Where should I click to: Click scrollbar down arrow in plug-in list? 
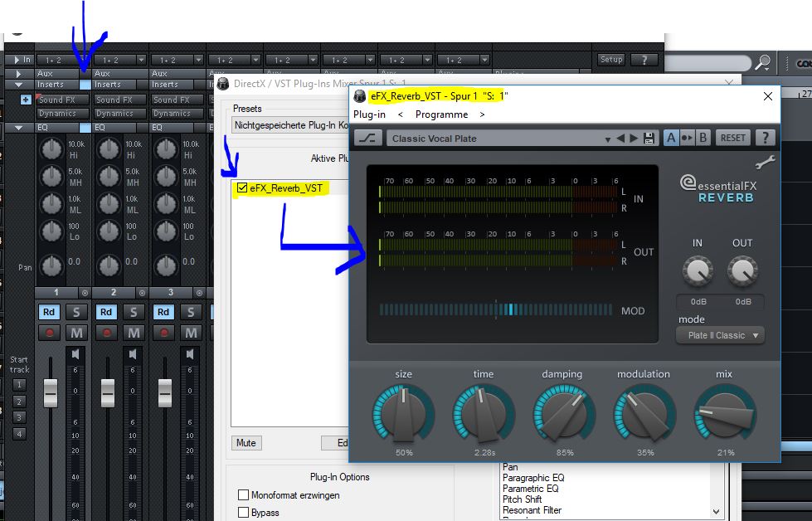tap(716, 512)
